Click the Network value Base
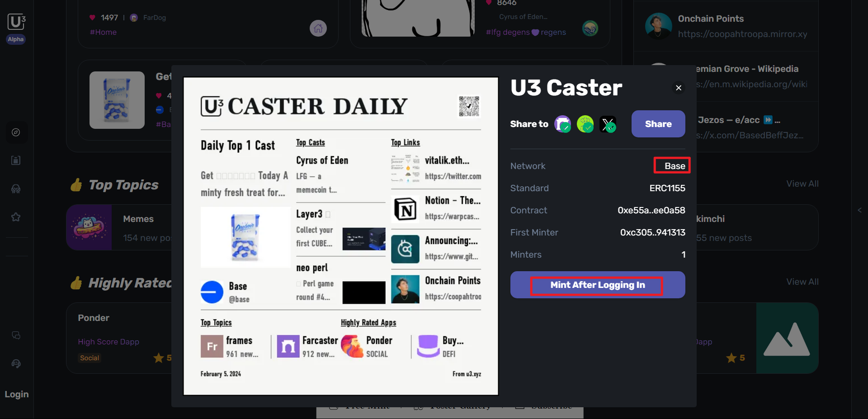 pos(675,166)
